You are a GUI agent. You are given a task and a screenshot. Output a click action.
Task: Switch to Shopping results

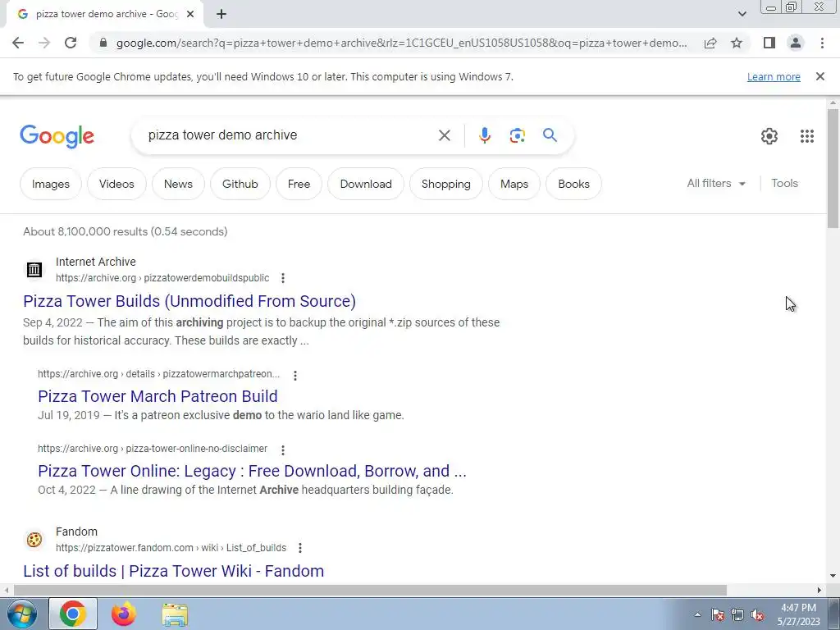[x=445, y=184]
